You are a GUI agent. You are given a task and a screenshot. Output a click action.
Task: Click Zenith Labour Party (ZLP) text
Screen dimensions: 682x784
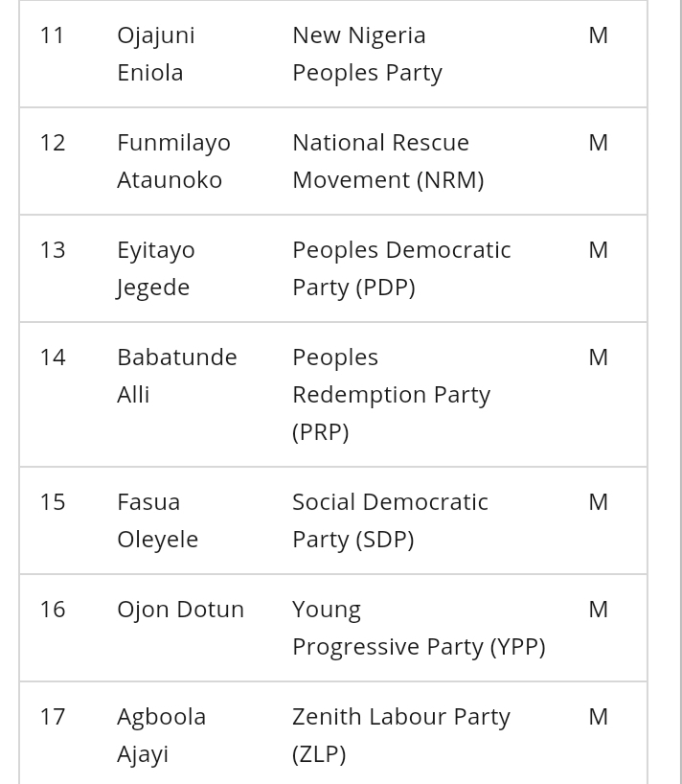tap(400, 735)
